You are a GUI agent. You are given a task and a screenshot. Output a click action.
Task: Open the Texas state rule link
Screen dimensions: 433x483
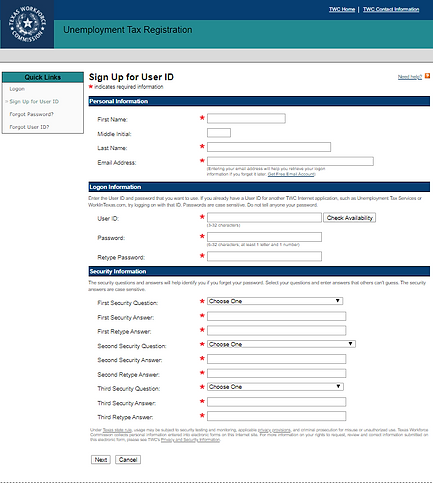117,430
